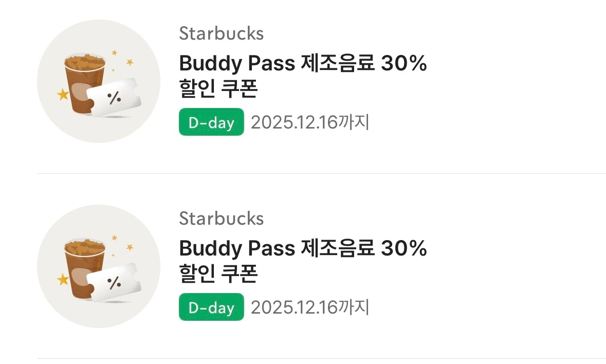Open the second Buddy Pass 제조음료 30% title
The image size is (606, 364).
(303, 248)
